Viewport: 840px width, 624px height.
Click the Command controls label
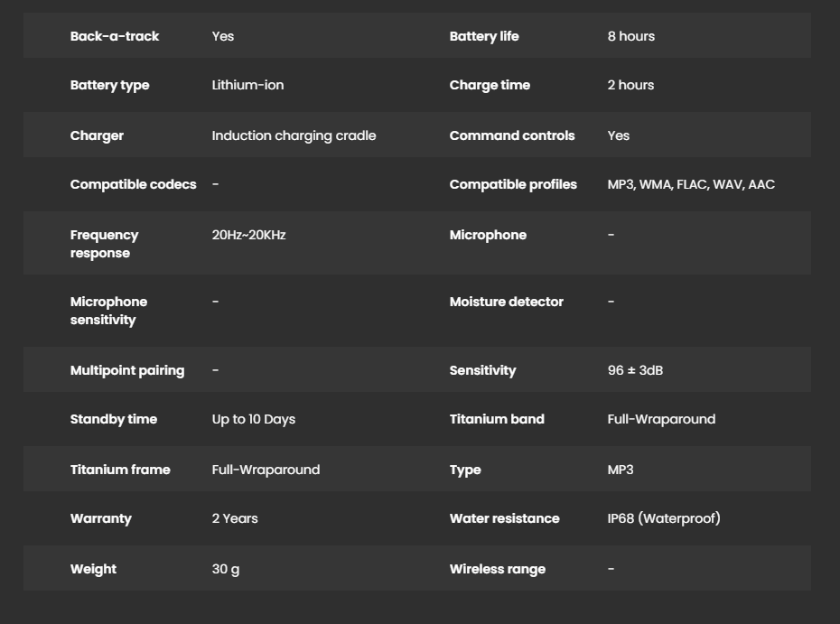(511, 135)
